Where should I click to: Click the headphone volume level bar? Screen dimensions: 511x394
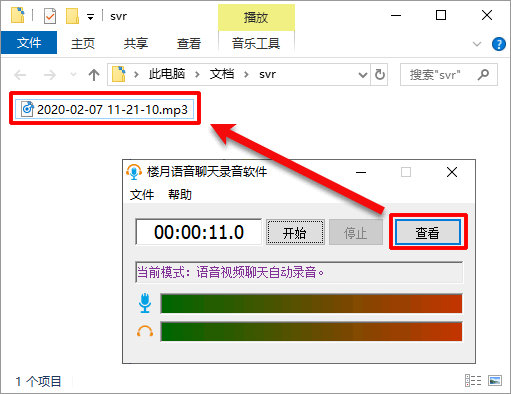(x=311, y=331)
